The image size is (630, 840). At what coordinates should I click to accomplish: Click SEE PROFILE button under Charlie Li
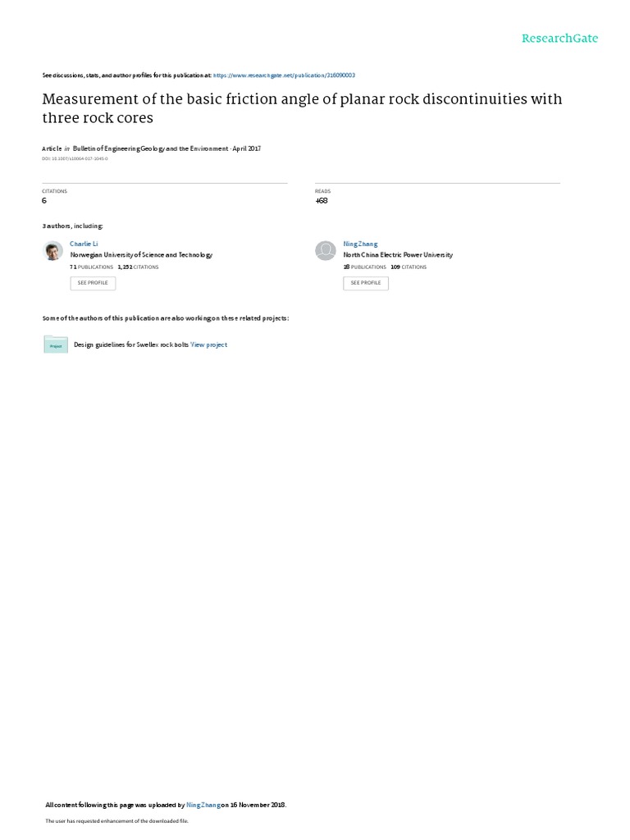[93, 283]
